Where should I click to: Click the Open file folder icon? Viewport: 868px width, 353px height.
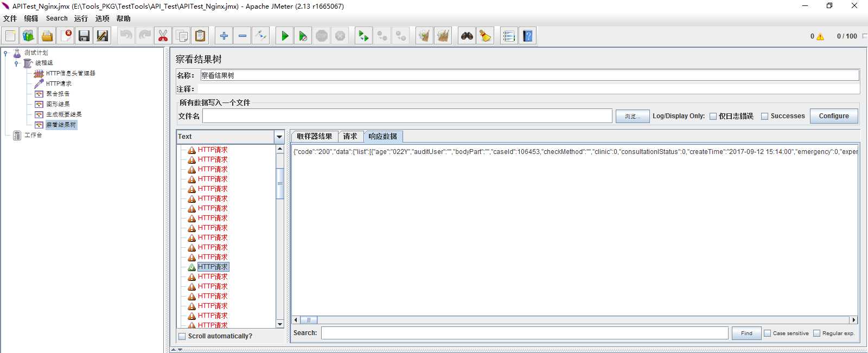pyautogui.click(x=47, y=36)
